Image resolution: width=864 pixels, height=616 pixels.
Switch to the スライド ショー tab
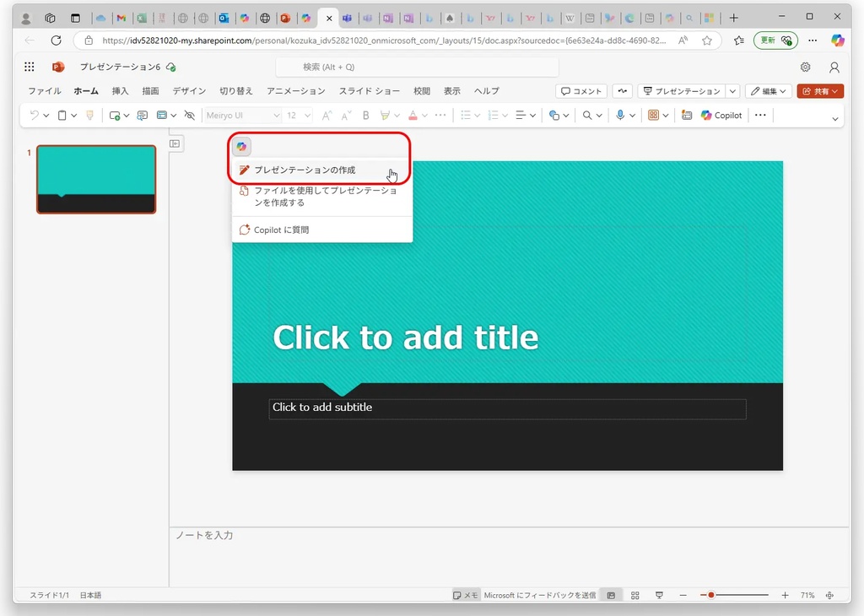pos(370,91)
